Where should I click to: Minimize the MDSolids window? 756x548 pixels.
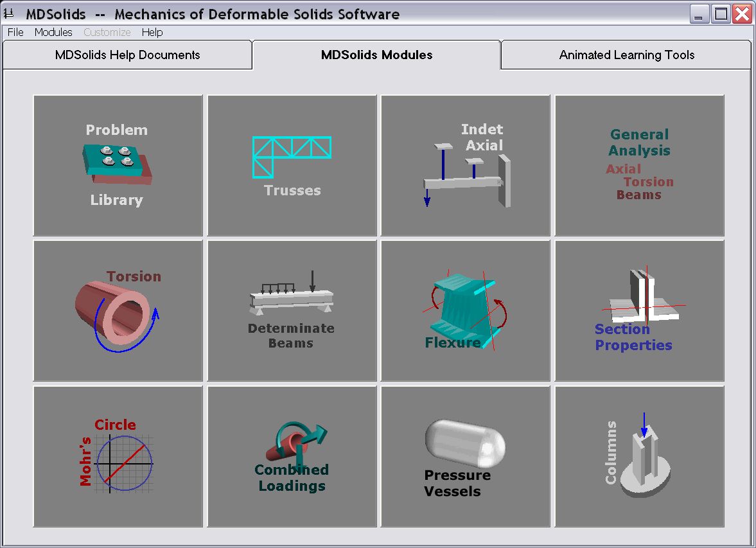point(699,13)
